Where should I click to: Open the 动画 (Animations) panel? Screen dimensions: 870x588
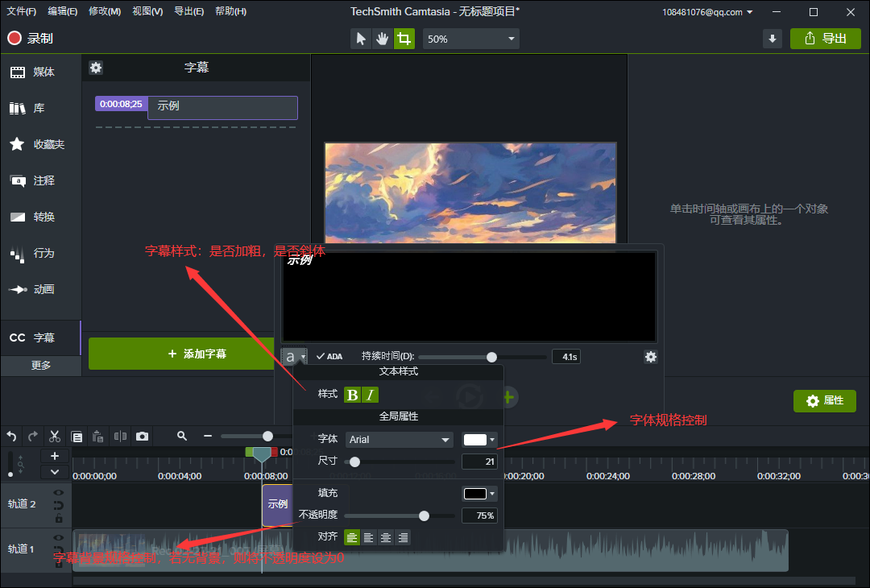tap(39, 289)
